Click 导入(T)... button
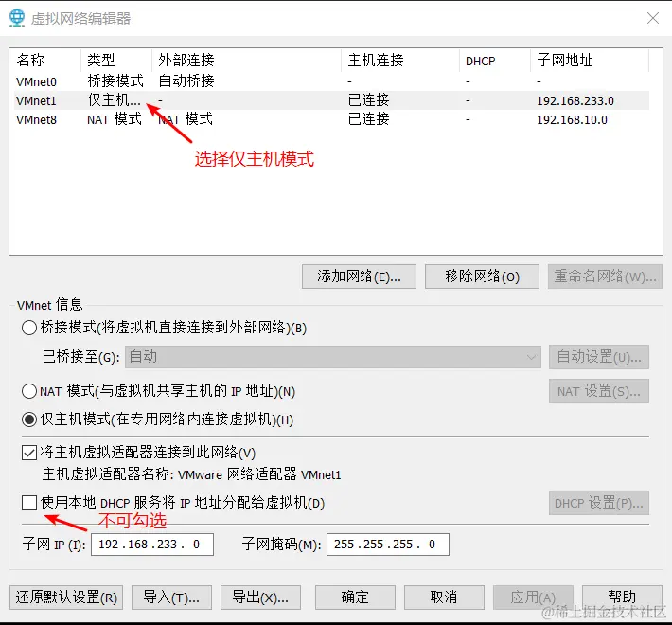 click(x=171, y=598)
